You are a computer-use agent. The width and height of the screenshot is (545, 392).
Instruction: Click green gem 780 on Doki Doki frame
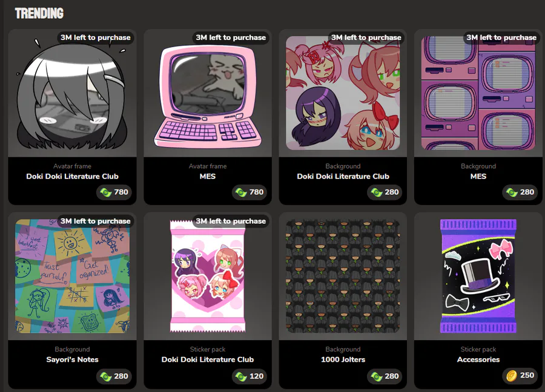[x=114, y=192]
